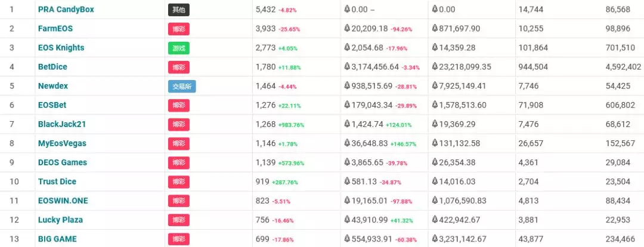644x247 pixels.
Task: Select the weekly volume 422,942.67
Action: [x=459, y=220]
